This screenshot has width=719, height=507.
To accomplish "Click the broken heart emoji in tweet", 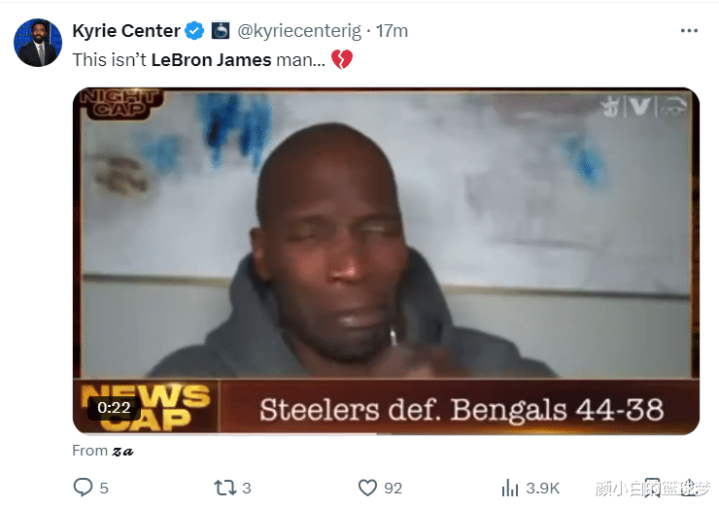I will click(342, 60).
